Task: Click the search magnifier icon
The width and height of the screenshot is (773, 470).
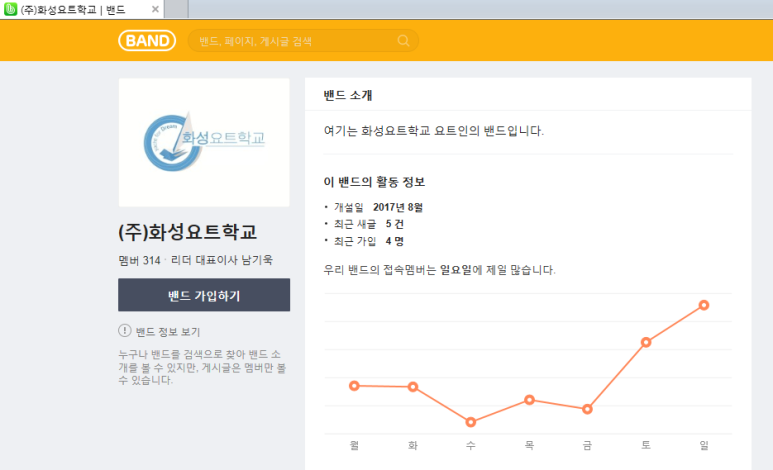Action: (x=403, y=41)
